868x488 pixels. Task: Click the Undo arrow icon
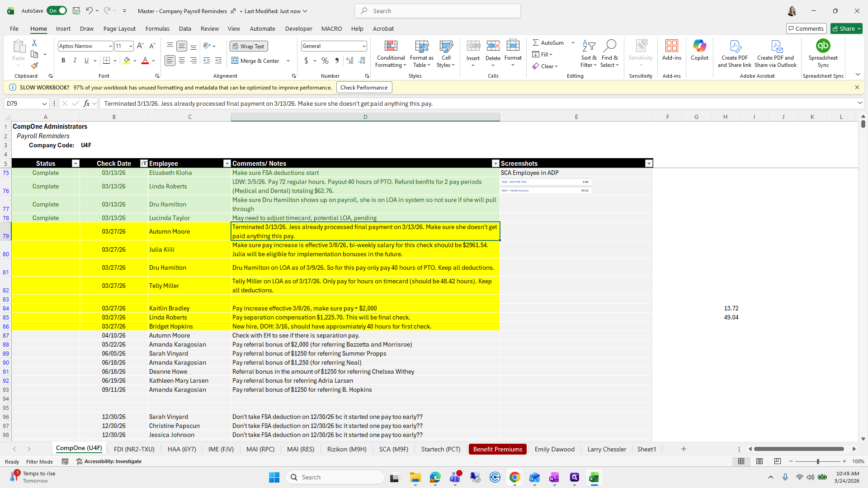[90, 11]
